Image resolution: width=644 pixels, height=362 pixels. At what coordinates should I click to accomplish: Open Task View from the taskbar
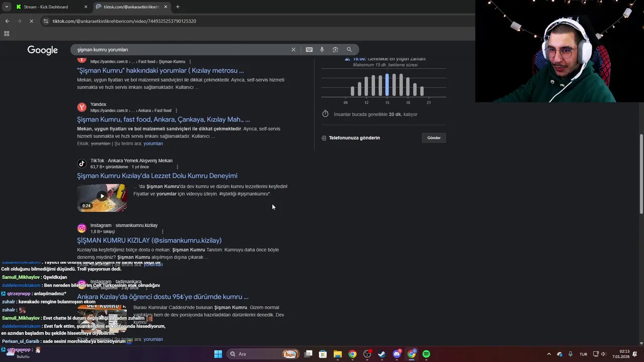click(x=308, y=354)
